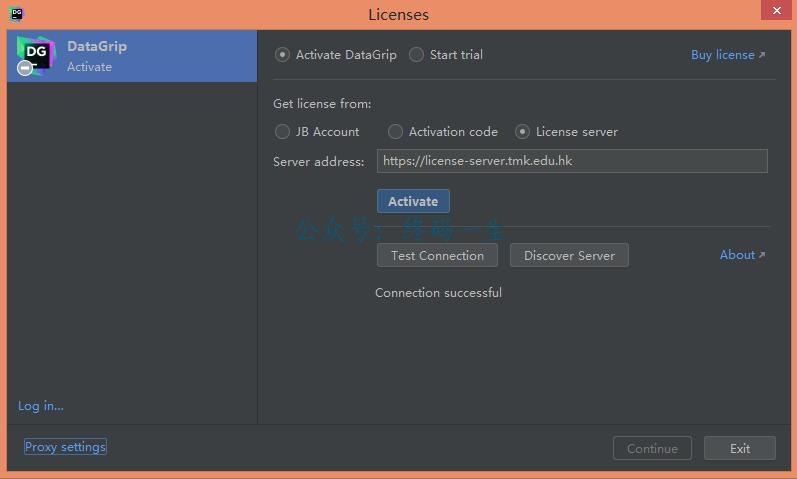
Task: Select the DataGrip Activate list entry
Action: point(132,56)
